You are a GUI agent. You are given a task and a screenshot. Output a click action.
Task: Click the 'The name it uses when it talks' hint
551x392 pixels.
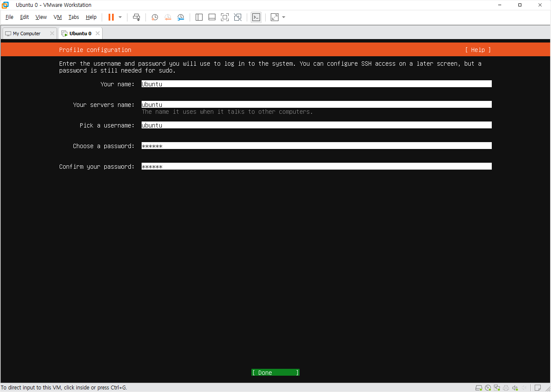click(x=227, y=112)
